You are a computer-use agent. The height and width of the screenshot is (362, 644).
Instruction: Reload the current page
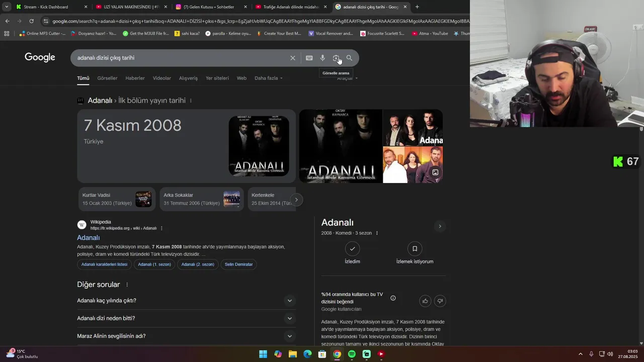pos(31,21)
